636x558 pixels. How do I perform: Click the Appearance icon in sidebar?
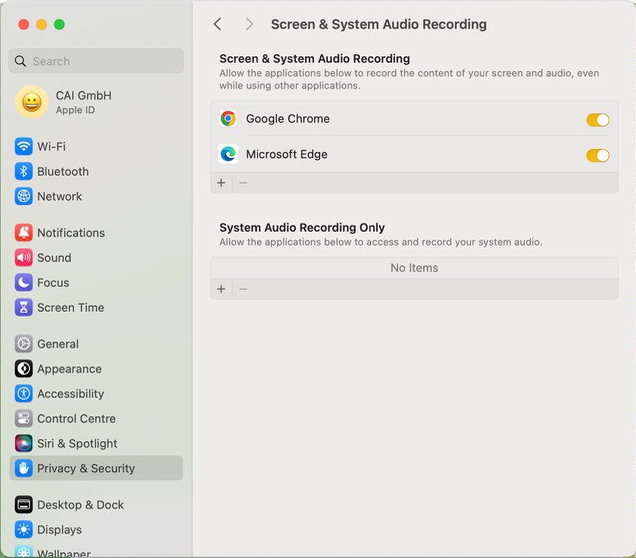point(24,369)
